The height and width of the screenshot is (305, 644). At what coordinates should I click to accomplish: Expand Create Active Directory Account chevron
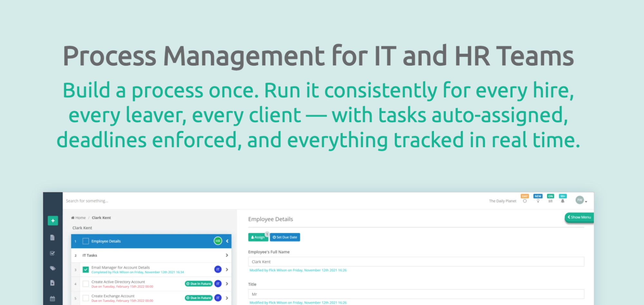[x=227, y=284]
